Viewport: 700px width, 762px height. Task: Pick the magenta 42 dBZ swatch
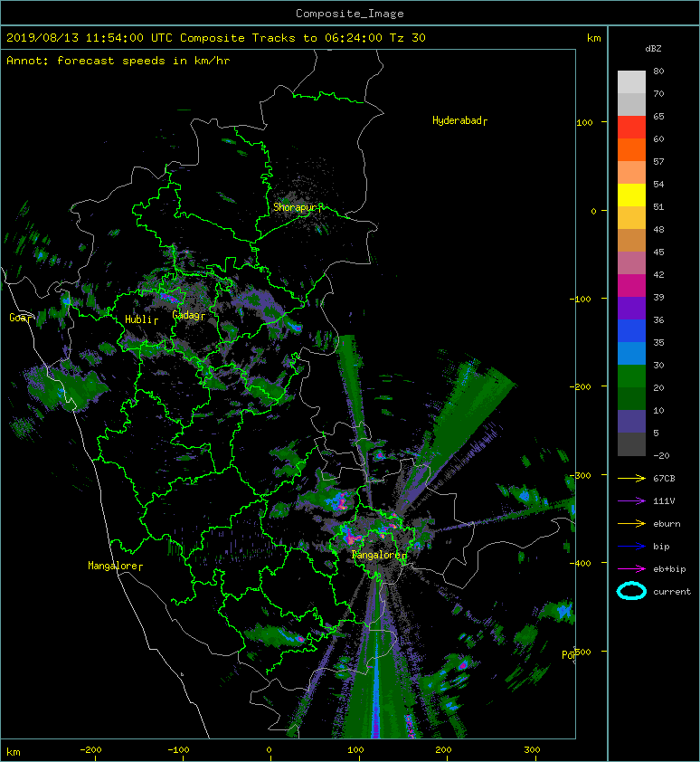[x=631, y=285]
